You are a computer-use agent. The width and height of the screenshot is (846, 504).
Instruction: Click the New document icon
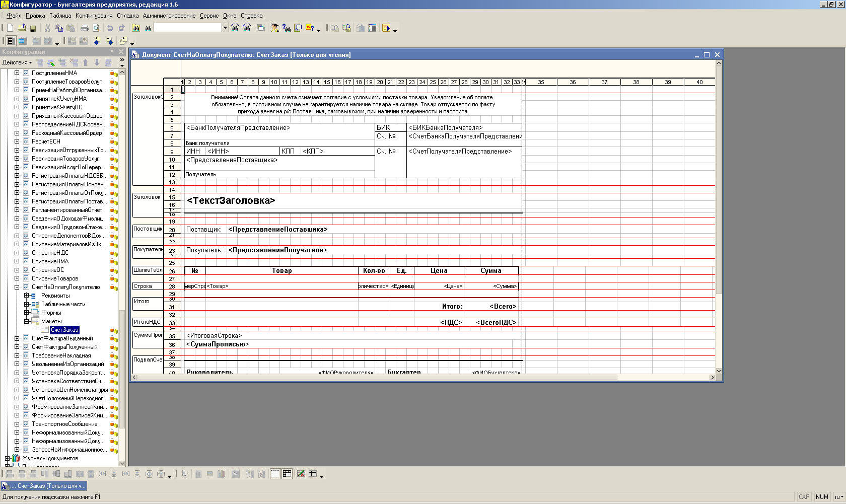[x=10, y=28]
